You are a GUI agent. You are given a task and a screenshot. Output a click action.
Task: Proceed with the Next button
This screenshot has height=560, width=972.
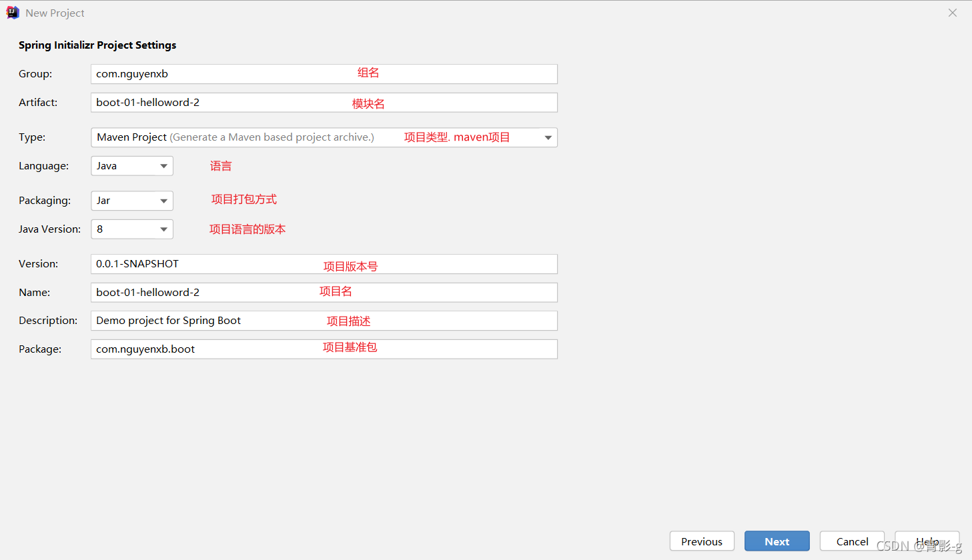coord(777,541)
